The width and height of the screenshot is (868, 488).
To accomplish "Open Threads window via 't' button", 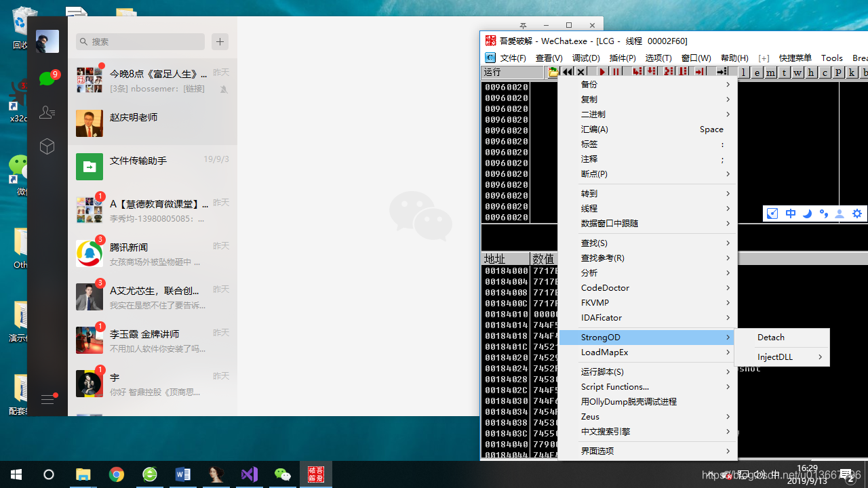I will point(785,73).
